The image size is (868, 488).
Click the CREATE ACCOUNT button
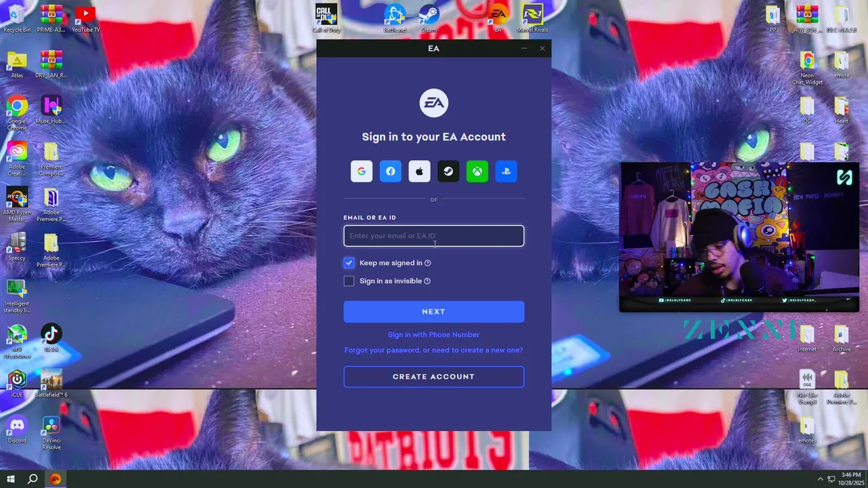coord(434,377)
